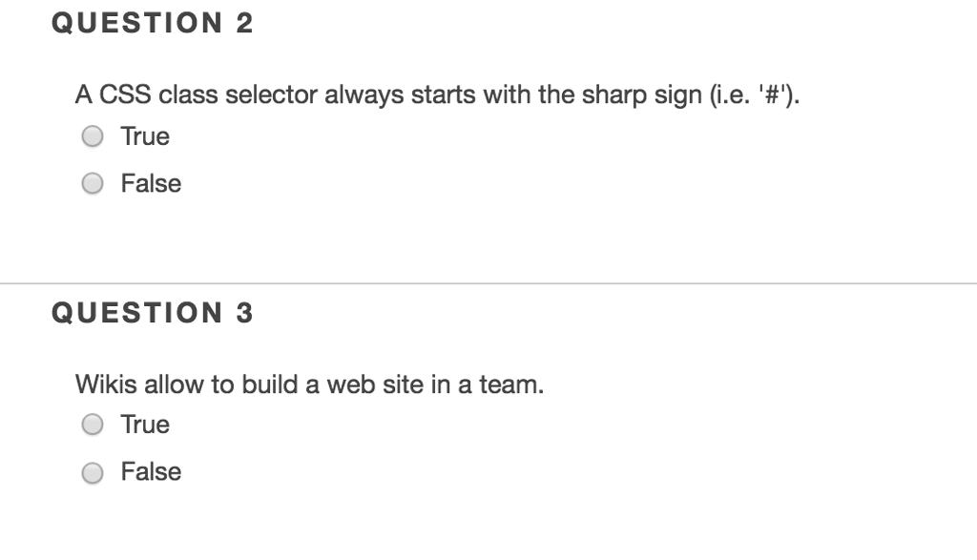Image resolution: width=977 pixels, height=560 pixels.
Task: Click the True label under Wikis question
Action: pos(145,425)
